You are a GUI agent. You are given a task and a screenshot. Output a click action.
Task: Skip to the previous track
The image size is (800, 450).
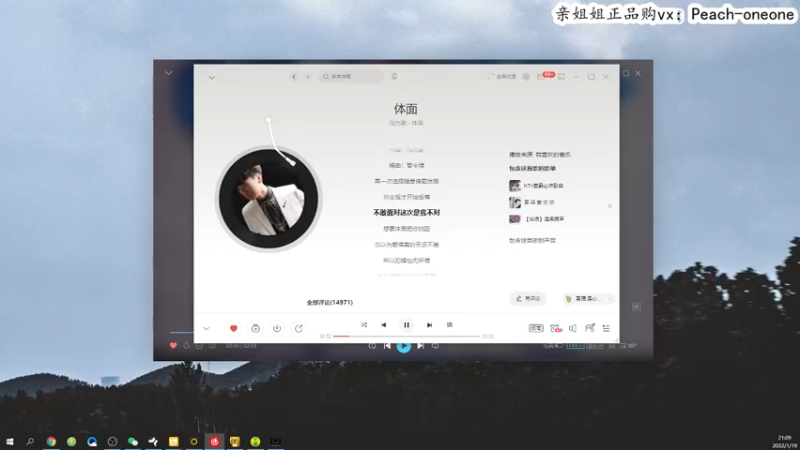[384, 325]
